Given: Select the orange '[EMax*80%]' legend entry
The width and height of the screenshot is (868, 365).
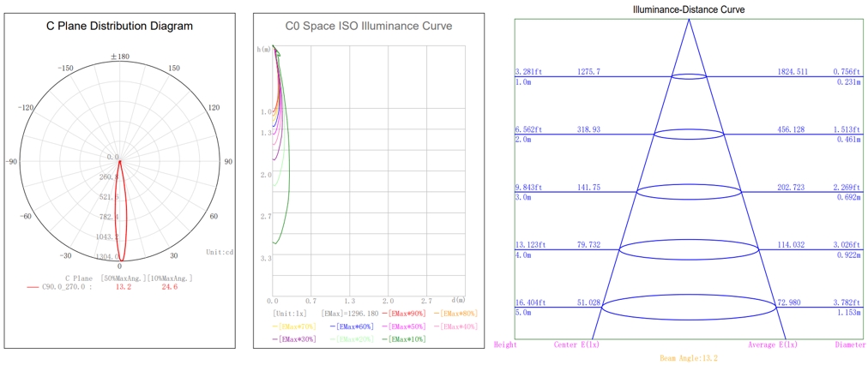Looking at the screenshot, I should pos(455,313).
